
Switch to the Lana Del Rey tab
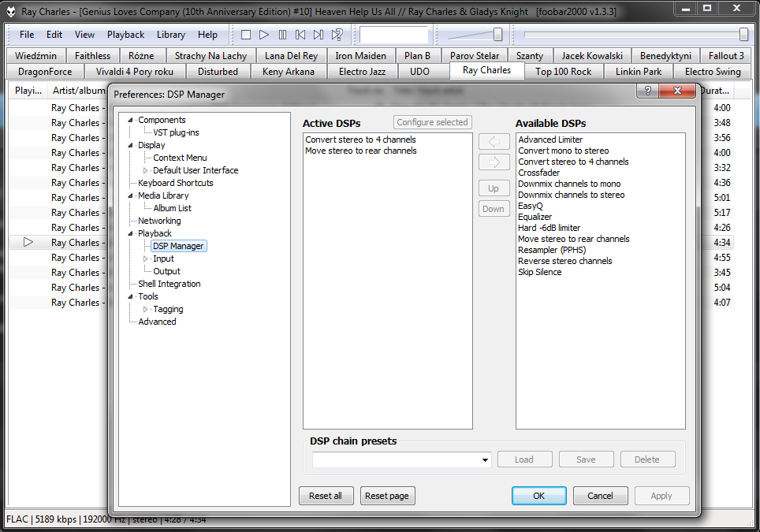(x=291, y=56)
